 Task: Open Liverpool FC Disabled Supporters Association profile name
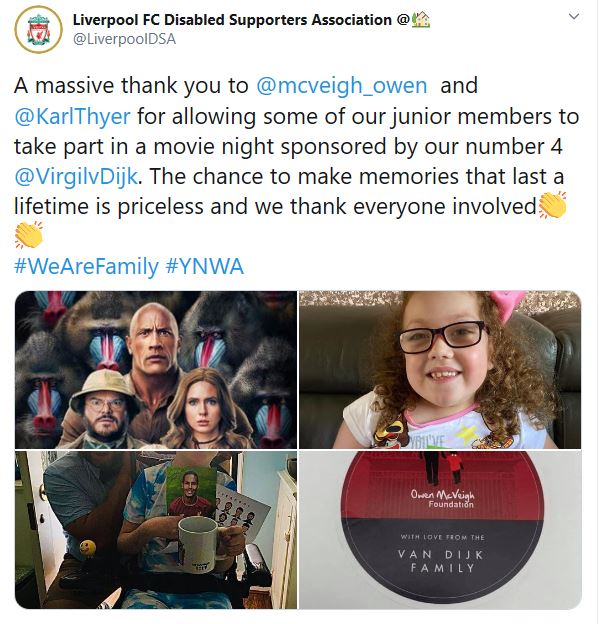coord(232,20)
